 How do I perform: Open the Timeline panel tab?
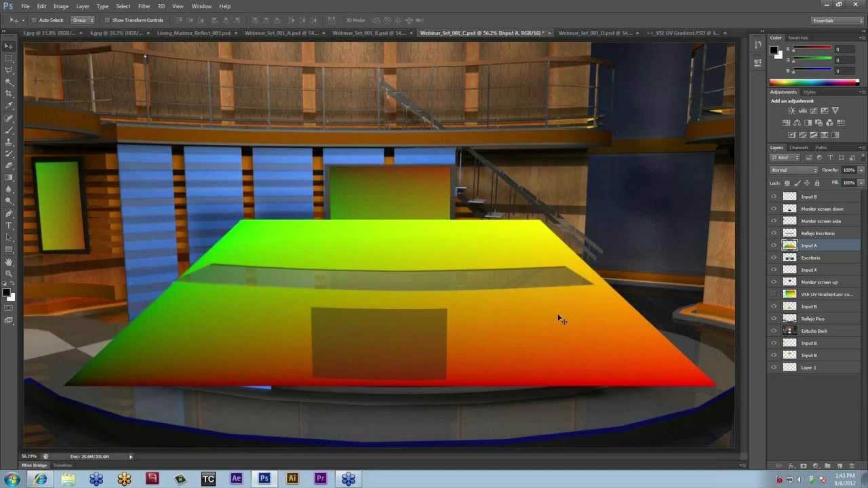coord(63,466)
